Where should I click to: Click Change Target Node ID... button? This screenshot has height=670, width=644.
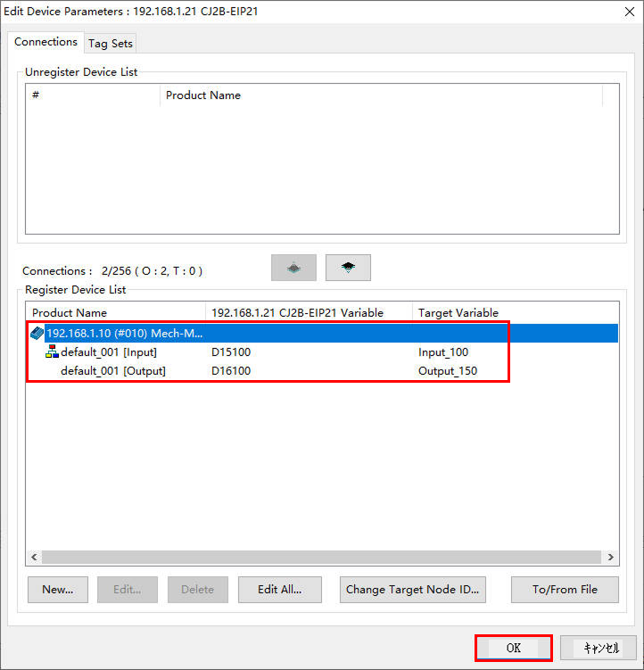(412, 590)
